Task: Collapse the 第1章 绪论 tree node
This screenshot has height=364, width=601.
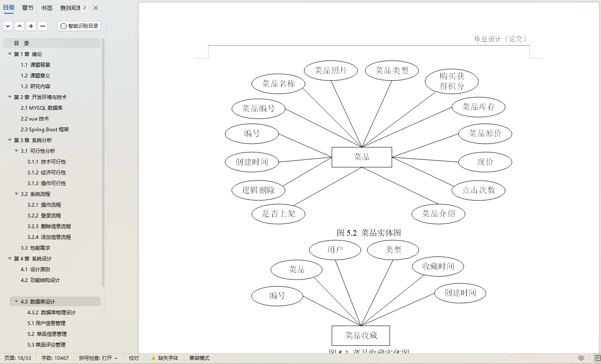Action: tap(10, 54)
